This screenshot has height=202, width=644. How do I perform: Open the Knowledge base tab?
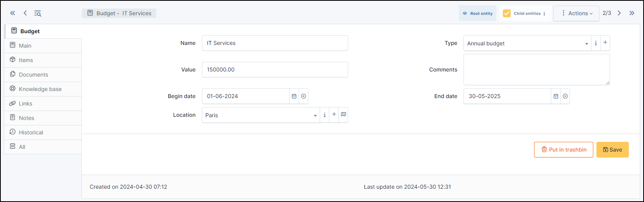[x=40, y=89]
